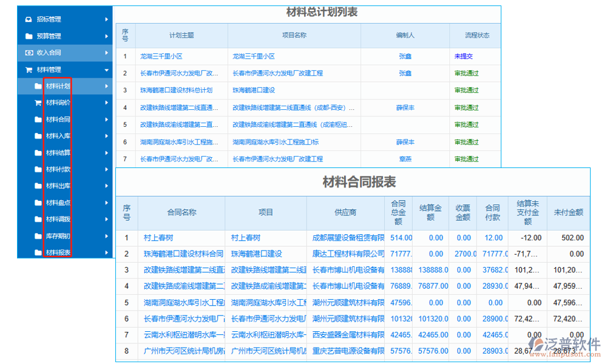Click the 材料计划 folder icon
The width and height of the screenshot is (607, 364).
click(38, 86)
